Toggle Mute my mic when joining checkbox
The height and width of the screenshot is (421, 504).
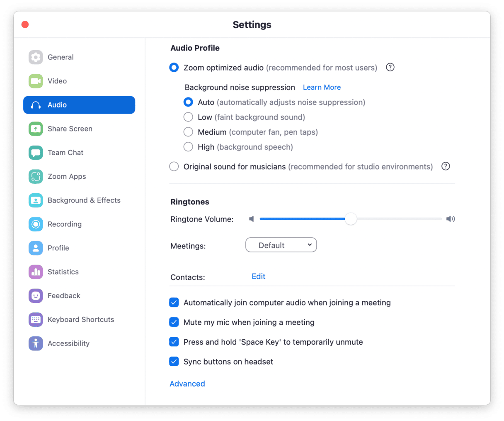pyautogui.click(x=174, y=322)
